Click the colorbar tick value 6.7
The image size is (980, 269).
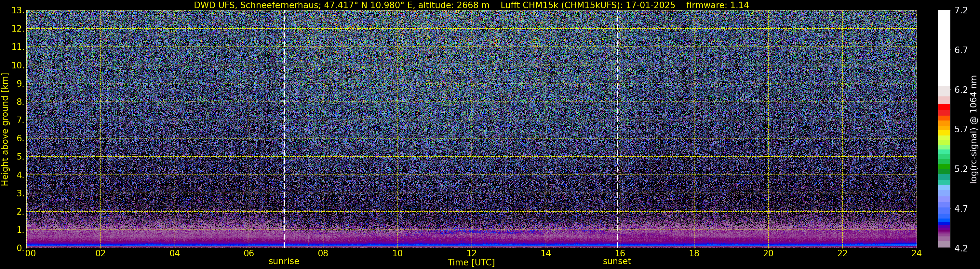(x=961, y=50)
